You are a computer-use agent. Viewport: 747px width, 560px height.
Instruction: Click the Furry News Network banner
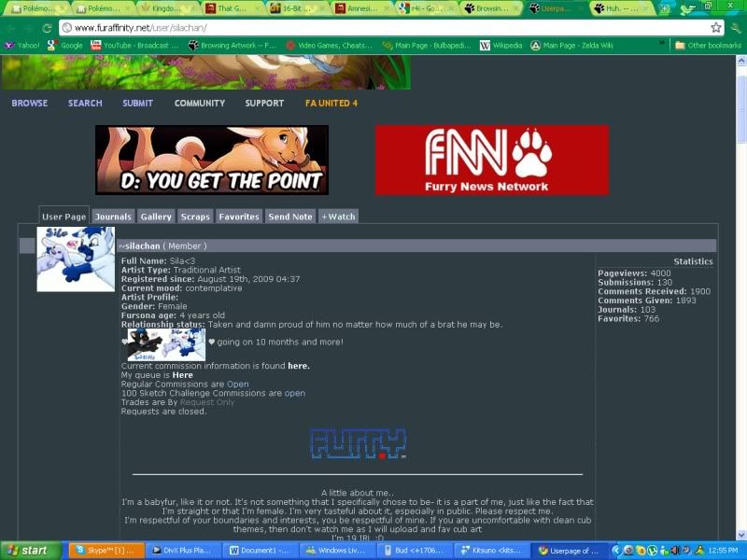[492, 160]
